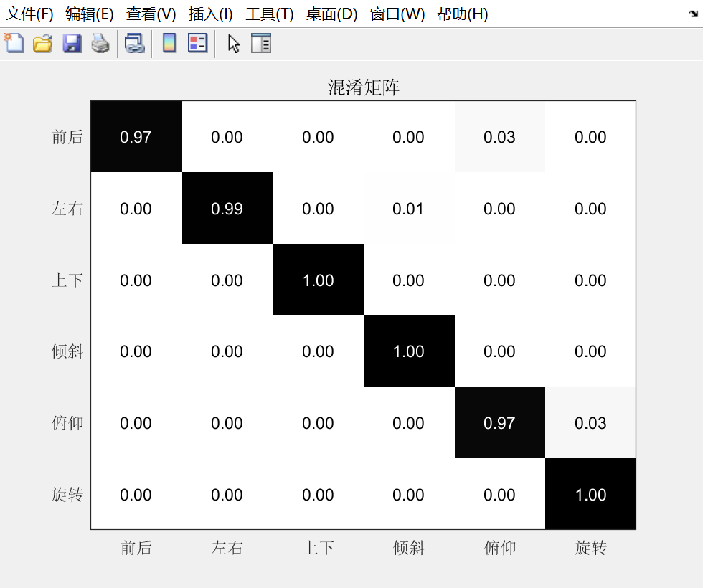Viewport: 703px width, 588px height.
Task: Select the y-axis label 前后
Action: pyautogui.click(x=67, y=137)
